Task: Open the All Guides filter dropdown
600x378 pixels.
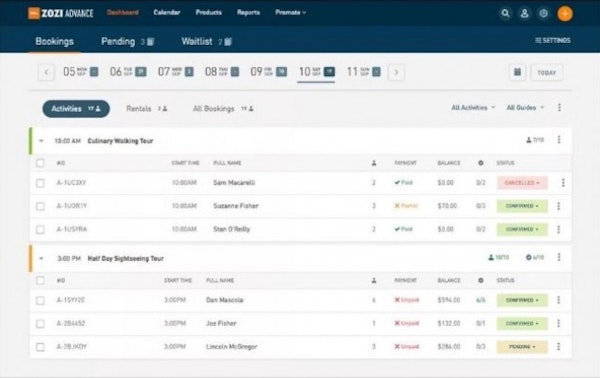Action: (525, 108)
